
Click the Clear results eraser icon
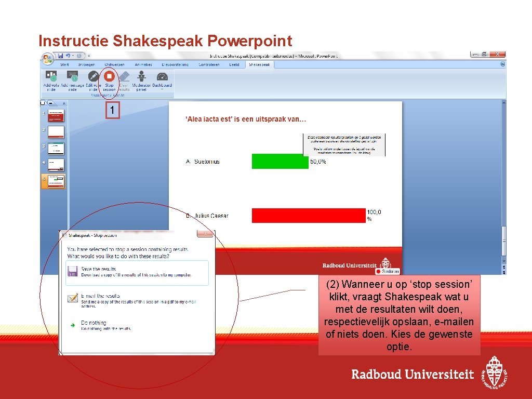coord(124,76)
